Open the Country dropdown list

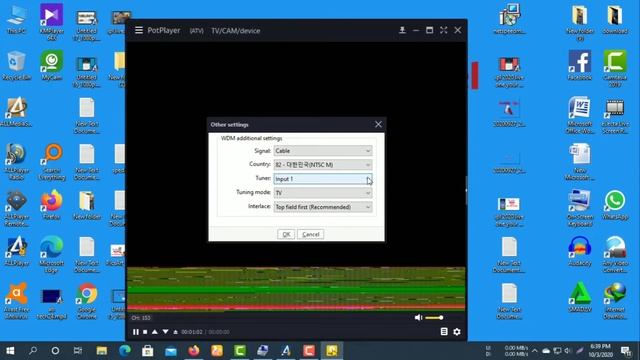pyautogui.click(x=323, y=165)
